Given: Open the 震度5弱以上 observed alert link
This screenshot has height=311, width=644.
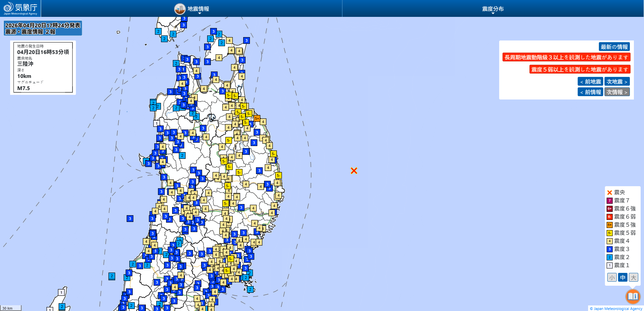Looking at the screenshot, I should point(579,69).
